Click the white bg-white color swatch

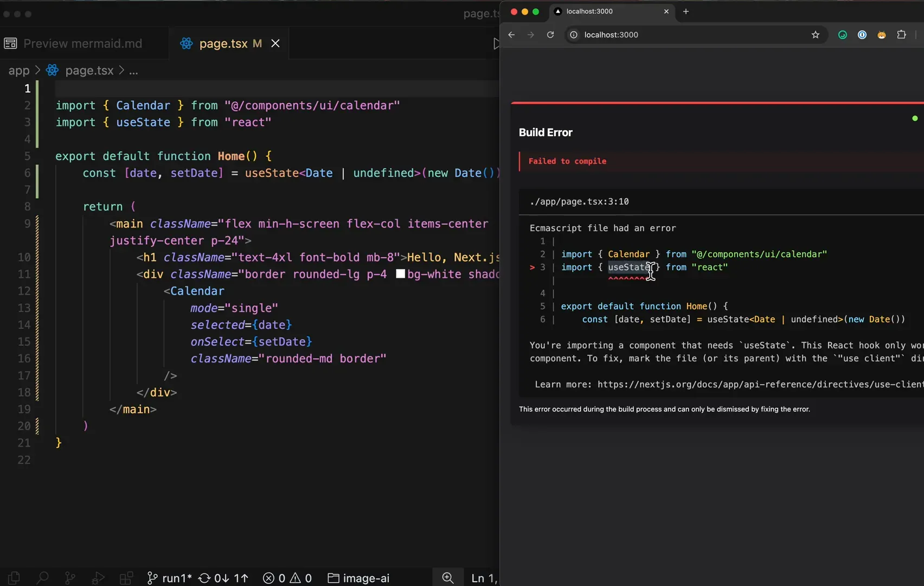pyautogui.click(x=400, y=274)
